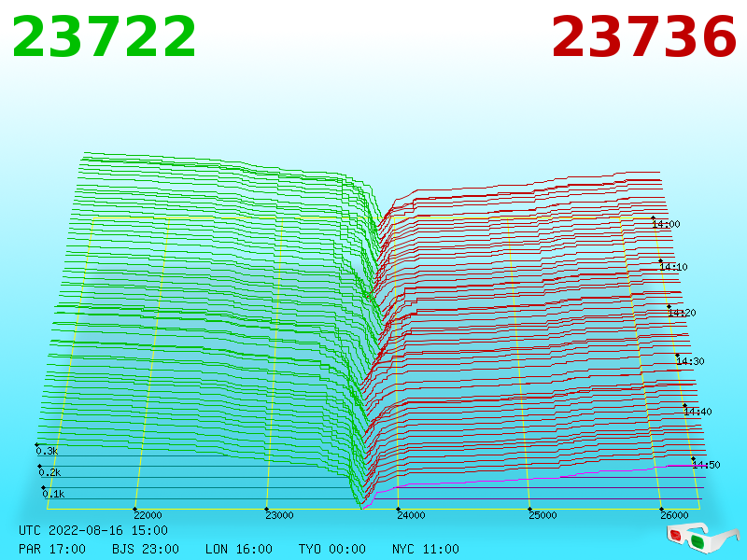Click the 14:20 time marker
This screenshot has width=747, height=560.
coord(683,313)
